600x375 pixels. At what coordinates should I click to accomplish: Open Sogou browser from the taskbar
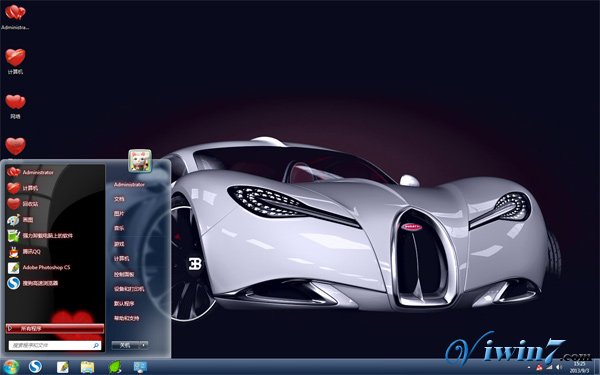[x=35, y=367]
